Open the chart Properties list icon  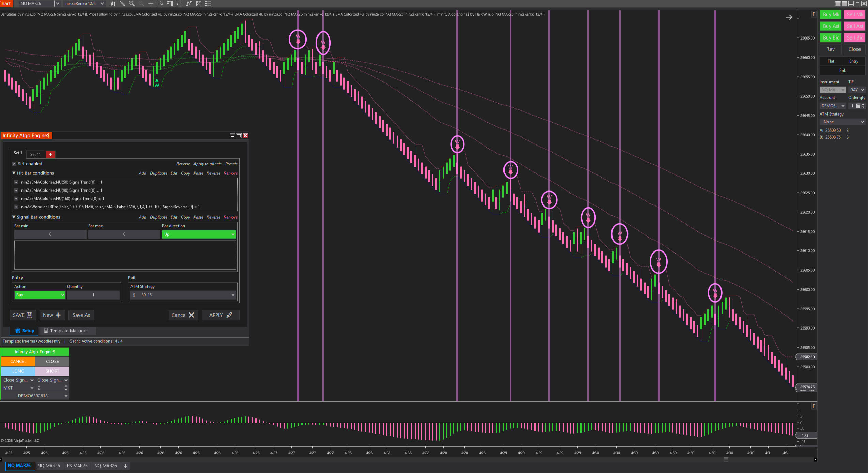coord(208,4)
